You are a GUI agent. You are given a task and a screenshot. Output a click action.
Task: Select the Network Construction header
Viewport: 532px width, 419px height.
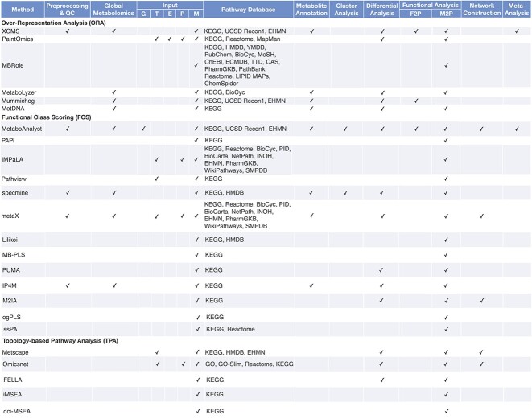point(482,10)
